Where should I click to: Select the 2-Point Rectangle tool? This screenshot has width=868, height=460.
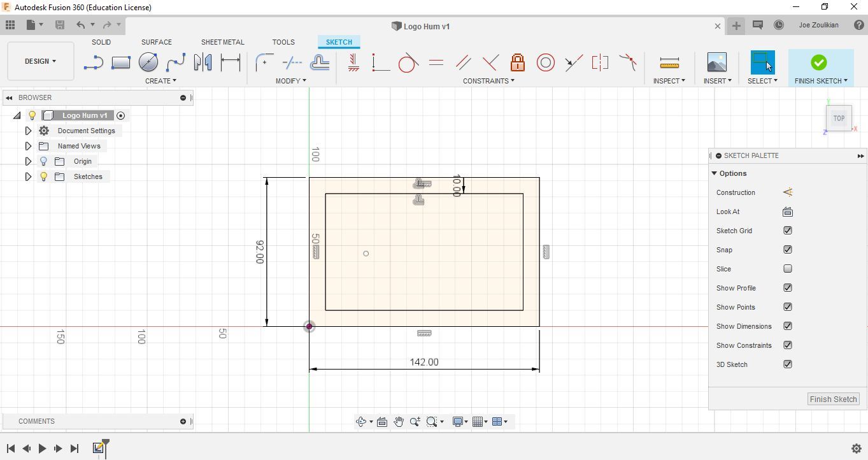point(120,62)
